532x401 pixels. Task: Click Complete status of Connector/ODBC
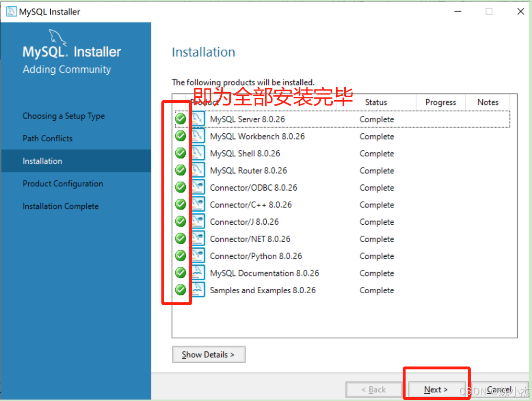point(376,187)
